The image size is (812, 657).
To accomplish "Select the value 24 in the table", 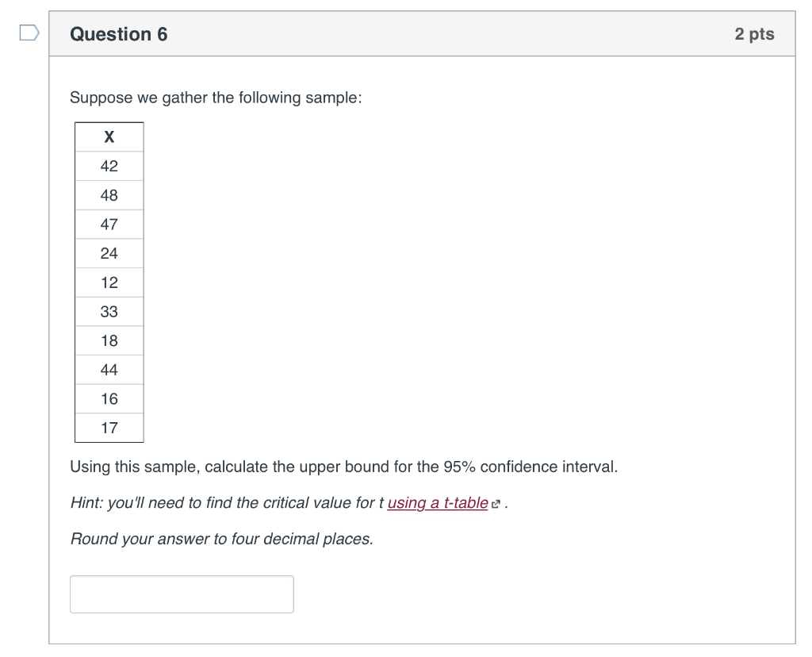I will click(109, 253).
